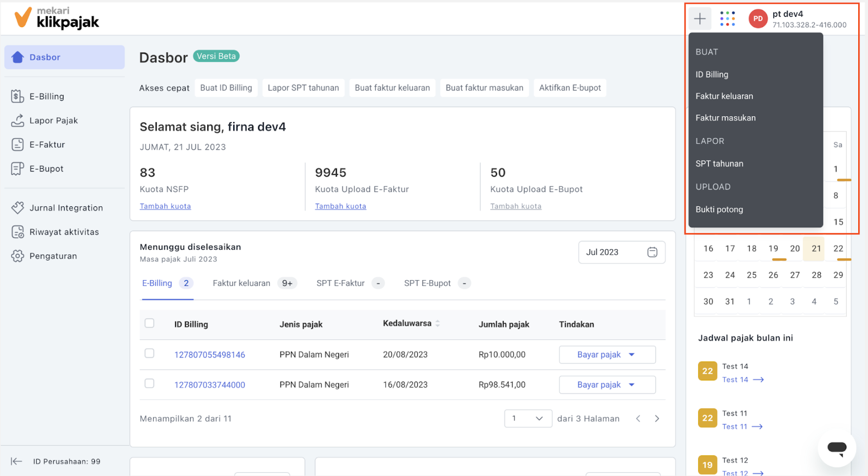Click the Test 14 schedule link

tap(735, 380)
